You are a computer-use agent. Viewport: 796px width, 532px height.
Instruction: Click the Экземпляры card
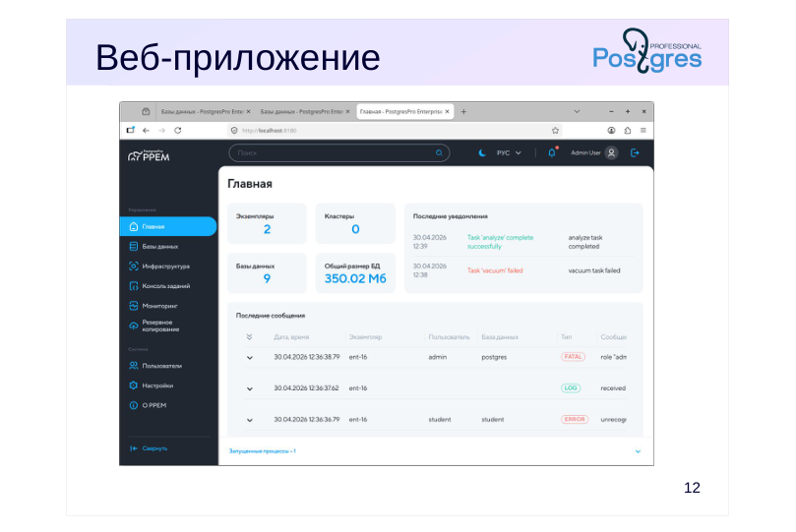tap(267, 223)
